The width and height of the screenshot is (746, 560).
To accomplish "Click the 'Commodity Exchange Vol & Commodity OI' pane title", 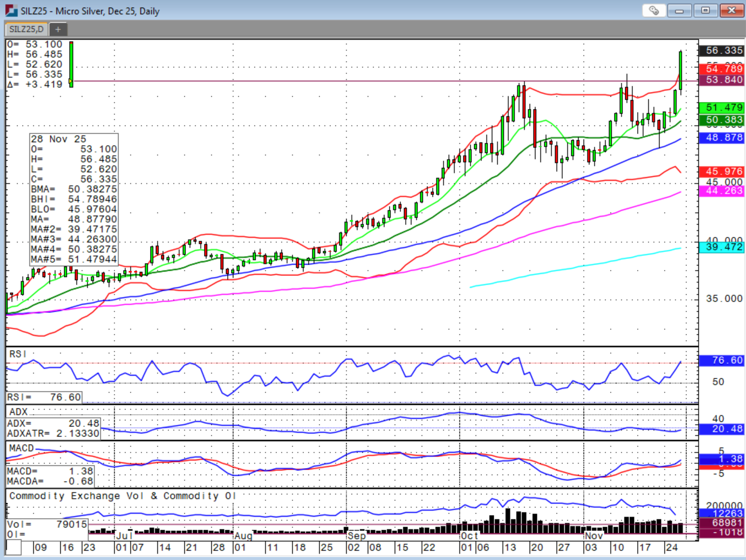I will pos(122,496).
